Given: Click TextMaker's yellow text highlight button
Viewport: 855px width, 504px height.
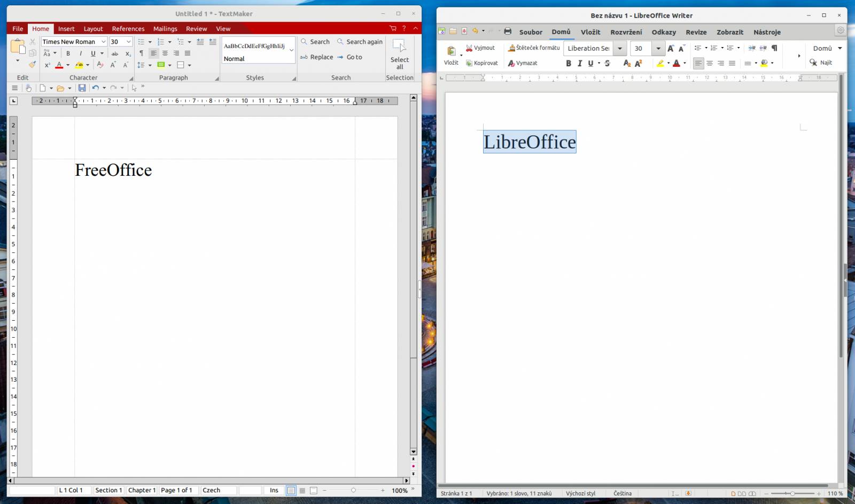Looking at the screenshot, I should 79,65.
